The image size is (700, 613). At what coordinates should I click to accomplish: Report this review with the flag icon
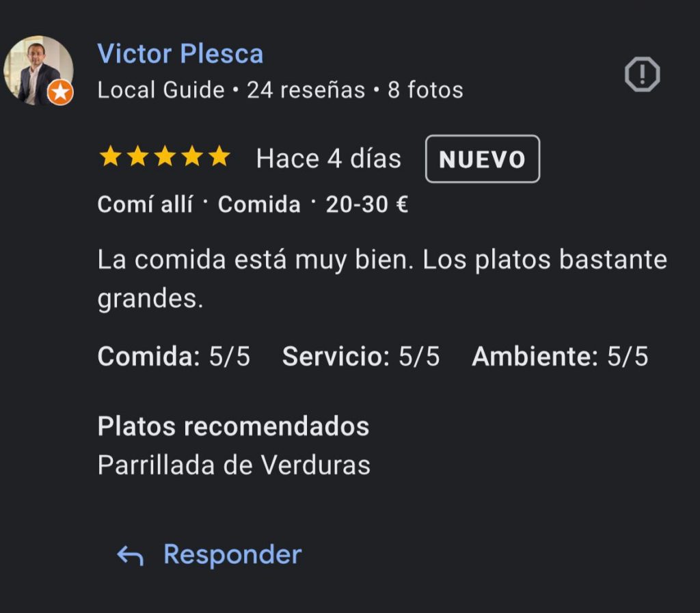pos(642,74)
